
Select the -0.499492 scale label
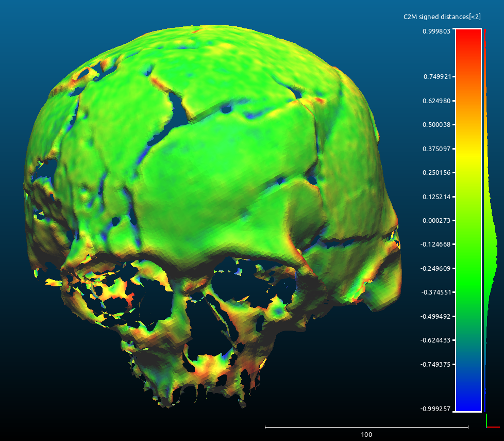coord(435,317)
